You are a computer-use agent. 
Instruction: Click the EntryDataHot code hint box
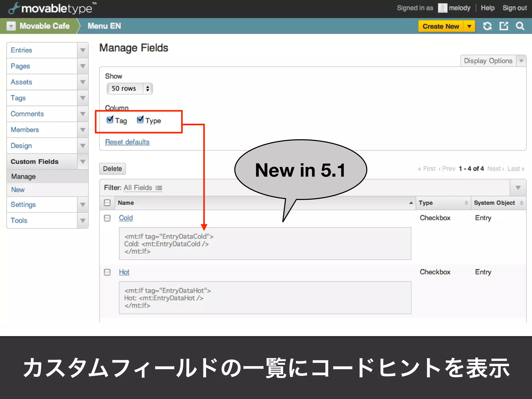265,298
